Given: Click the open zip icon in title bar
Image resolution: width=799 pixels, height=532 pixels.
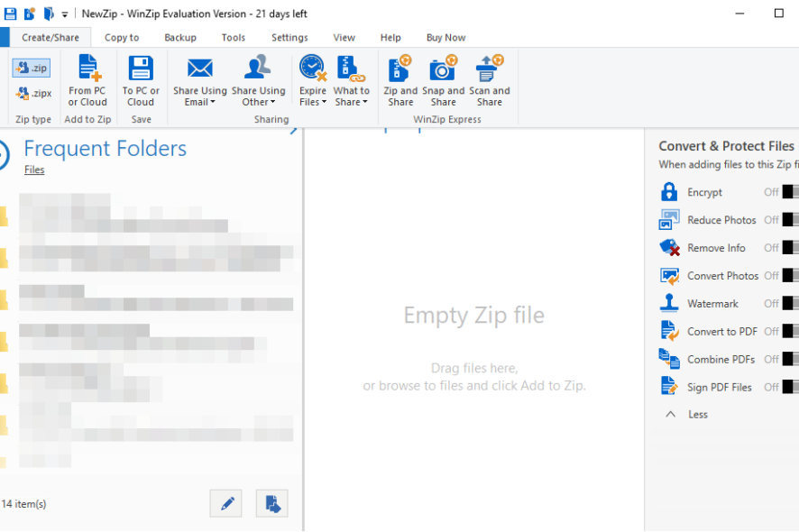Looking at the screenshot, I should pos(49,14).
